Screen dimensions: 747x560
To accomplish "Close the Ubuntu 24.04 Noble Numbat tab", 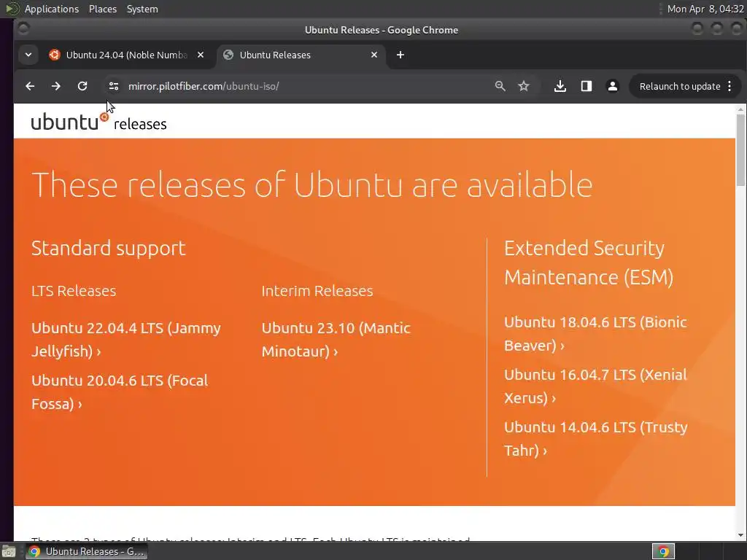I will pos(201,55).
